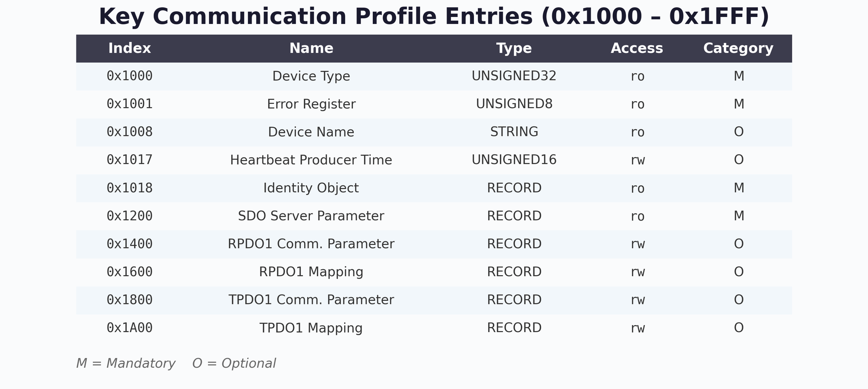Click the Category column header
868x389 pixels.
coord(738,48)
